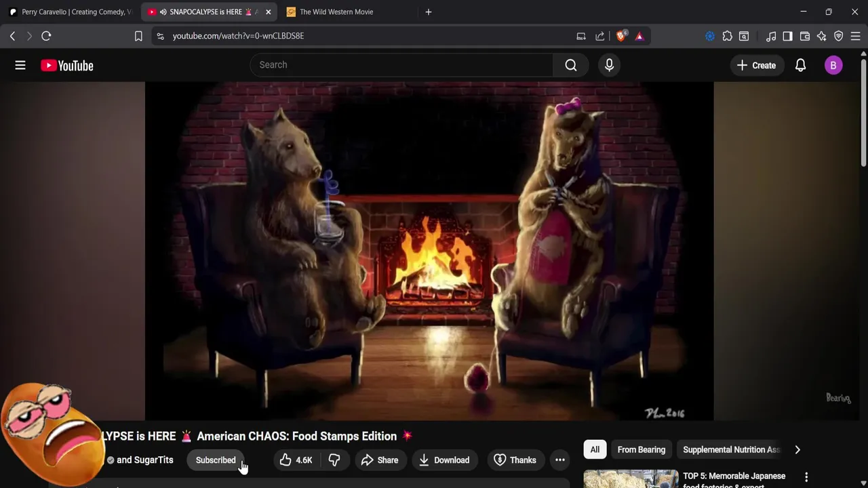Open the Brave Shields lion icon
This screenshot has width=868, height=488.
click(620, 36)
